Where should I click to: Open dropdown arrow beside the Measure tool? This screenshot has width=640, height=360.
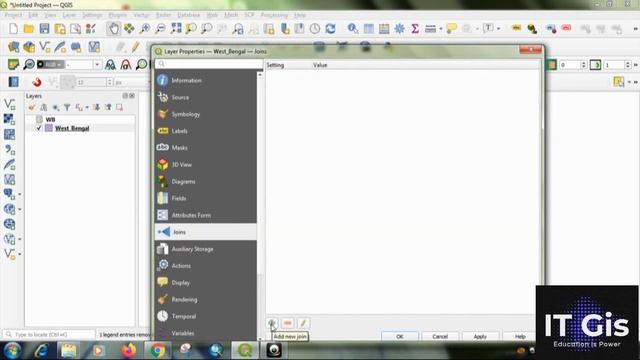(441, 29)
